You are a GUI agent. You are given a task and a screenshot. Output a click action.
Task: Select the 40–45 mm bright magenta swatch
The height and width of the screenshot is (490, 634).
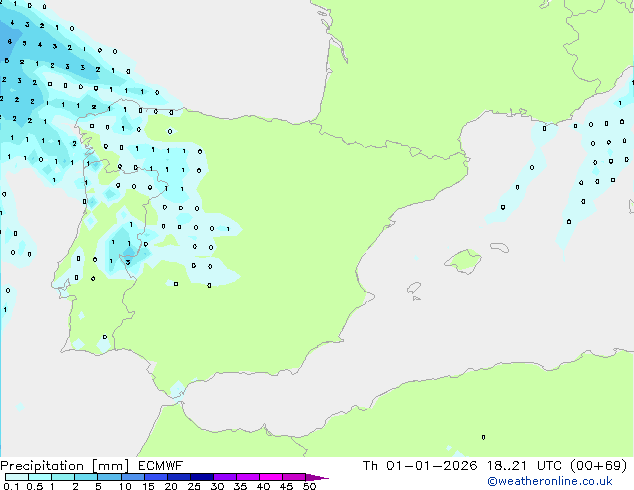click(271, 477)
